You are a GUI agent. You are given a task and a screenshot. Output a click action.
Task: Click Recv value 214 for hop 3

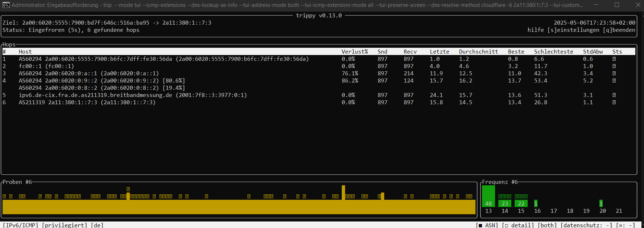[x=408, y=73]
